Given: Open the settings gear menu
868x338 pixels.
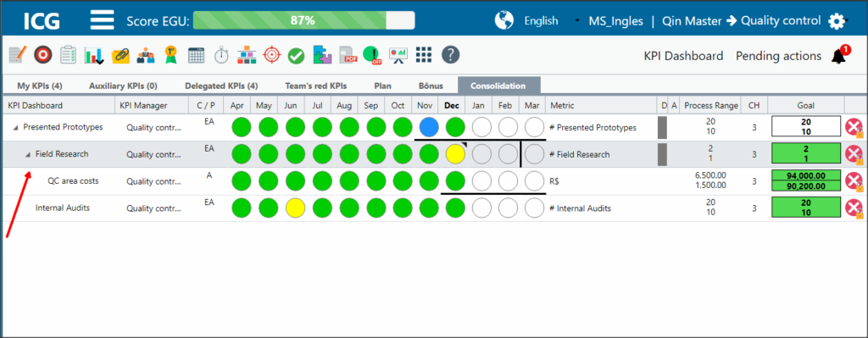Looking at the screenshot, I should tap(837, 21).
